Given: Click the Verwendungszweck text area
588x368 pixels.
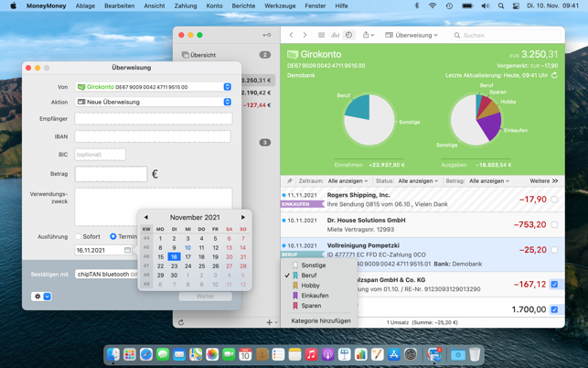Looking at the screenshot, I should coord(154,207).
